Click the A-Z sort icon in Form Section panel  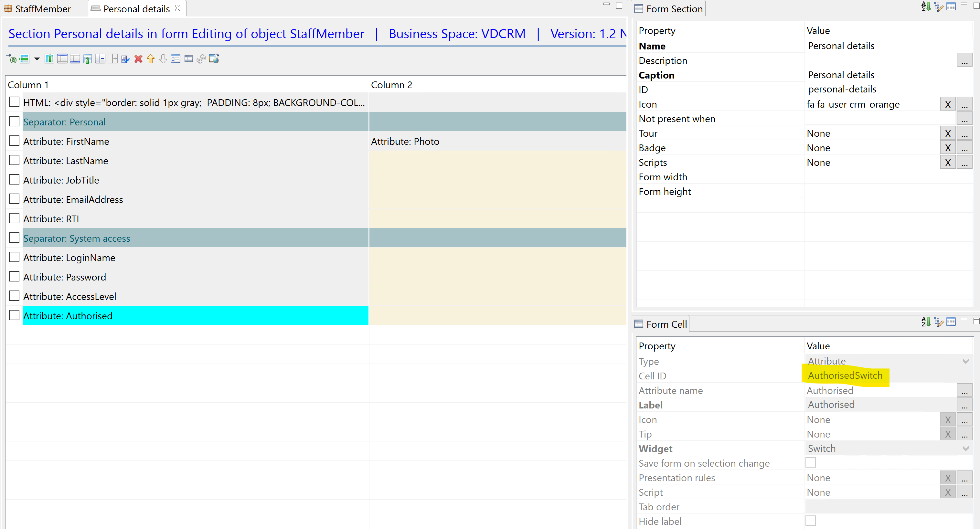coord(926,6)
